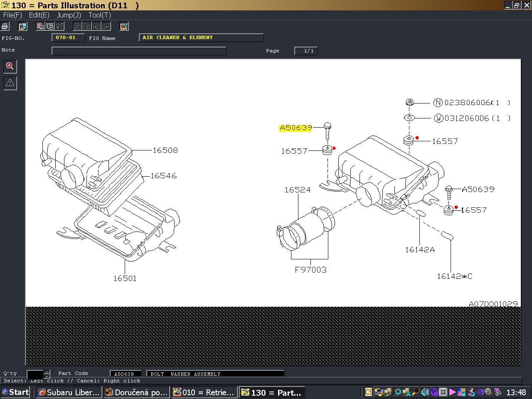Click the part search icon with red dot
This screenshot has height=399, width=532.
click(x=124, y=26)
